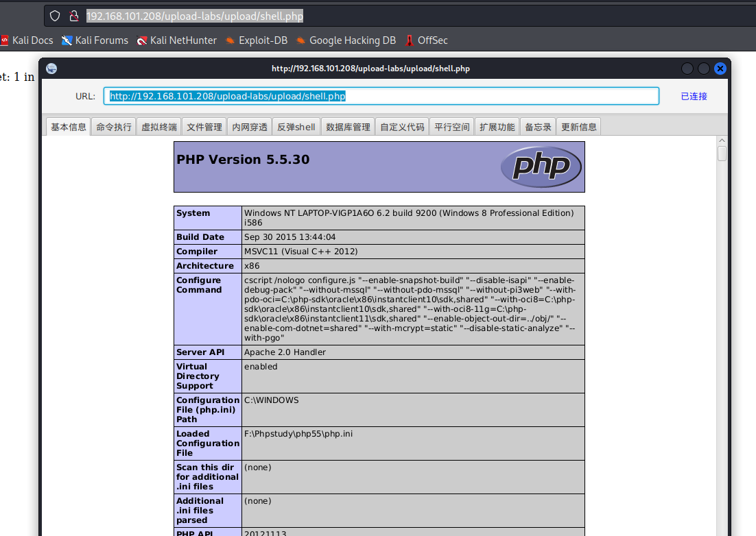Viewport: 756px width, 536px height.
Task: Click the browser address bar URL
Action: 195,16
